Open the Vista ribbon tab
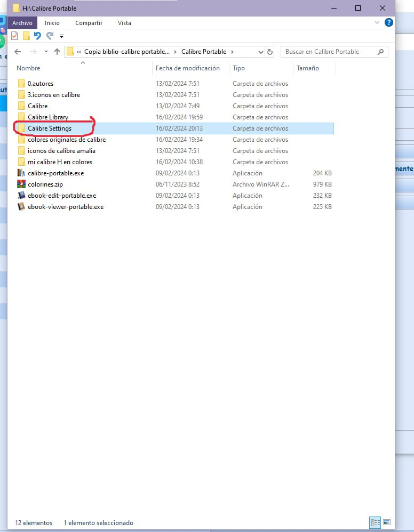This screenshot has width=414, height=532. pyautogui.click(x=124, y=23)
